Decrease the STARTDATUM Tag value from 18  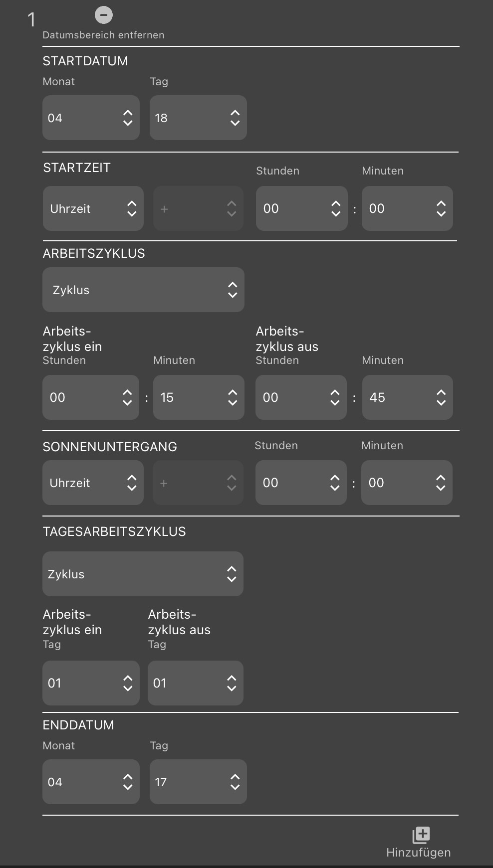coord(235,123)
